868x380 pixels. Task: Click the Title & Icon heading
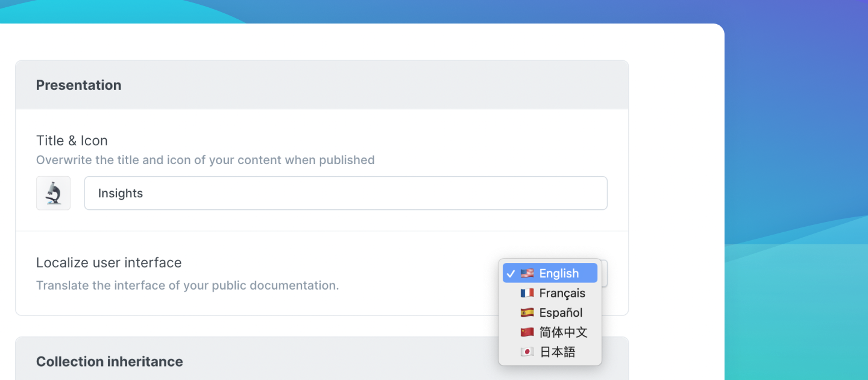click(x=72, y=140)
